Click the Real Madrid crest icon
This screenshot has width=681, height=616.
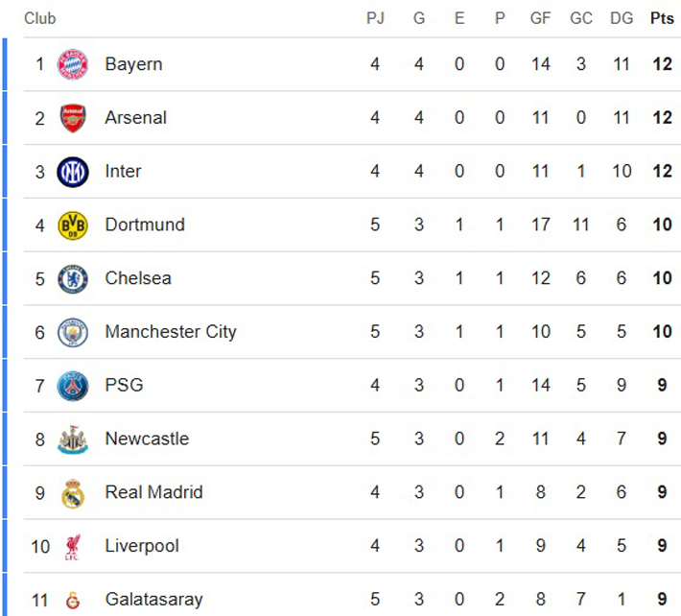(72, 493)
